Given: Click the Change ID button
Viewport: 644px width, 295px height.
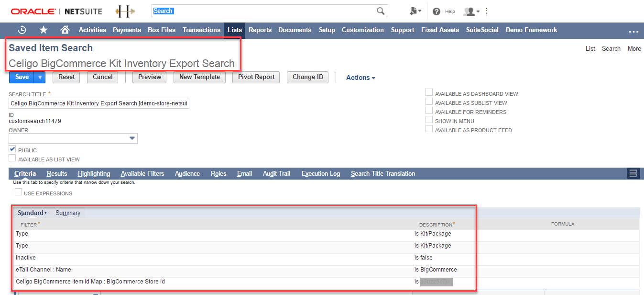Looking at the screenshot, I should (x=308, y=77).
